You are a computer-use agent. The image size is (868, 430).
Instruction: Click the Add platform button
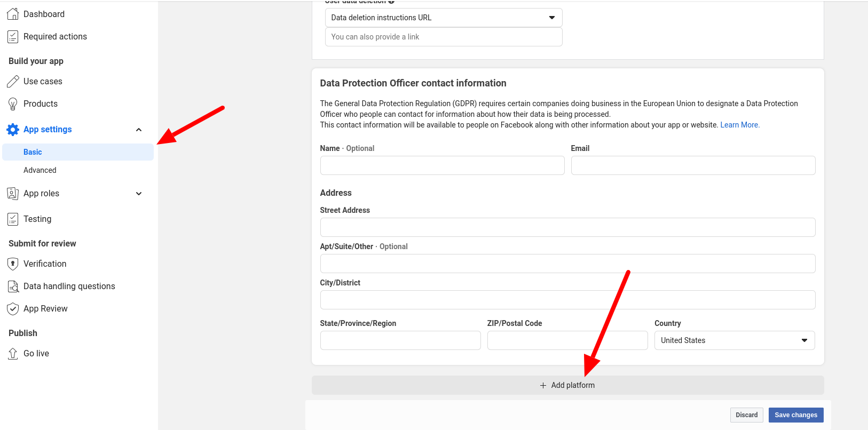pyautogui.click(x=567, y=385)
